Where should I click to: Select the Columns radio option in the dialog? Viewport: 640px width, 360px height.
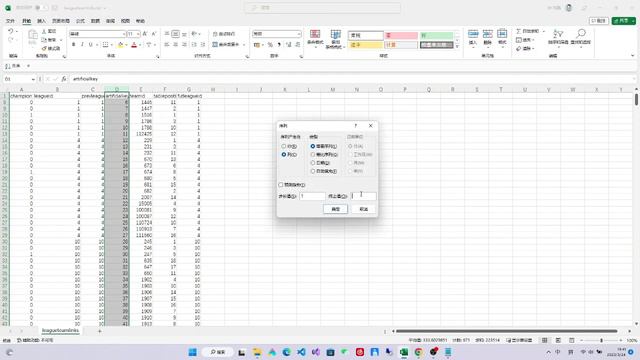click(284, 155)
